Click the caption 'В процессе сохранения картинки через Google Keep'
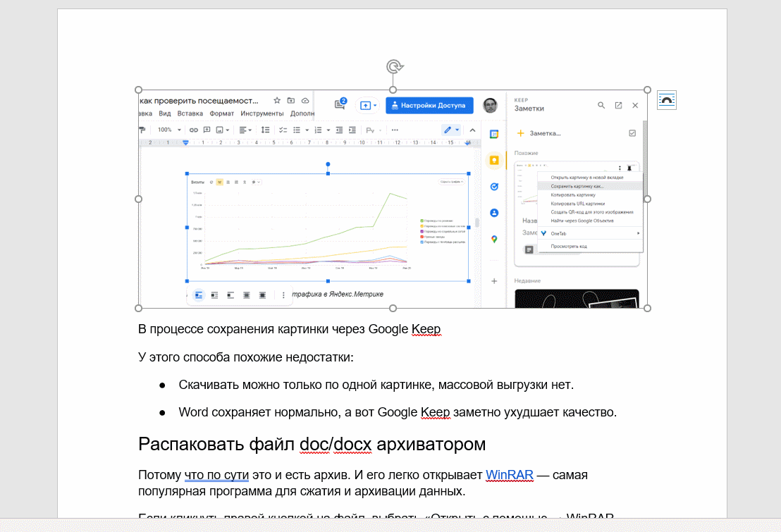781x532 pixels. coord(290,329)
